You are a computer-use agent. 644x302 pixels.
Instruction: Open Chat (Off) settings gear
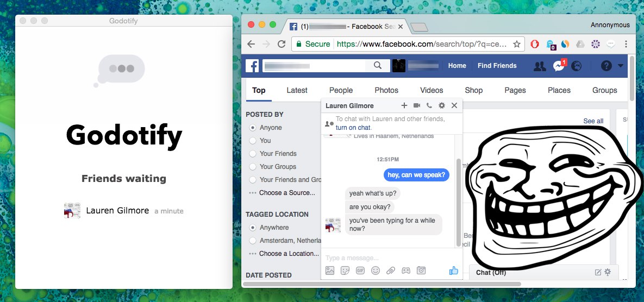(x=608, y=272)
